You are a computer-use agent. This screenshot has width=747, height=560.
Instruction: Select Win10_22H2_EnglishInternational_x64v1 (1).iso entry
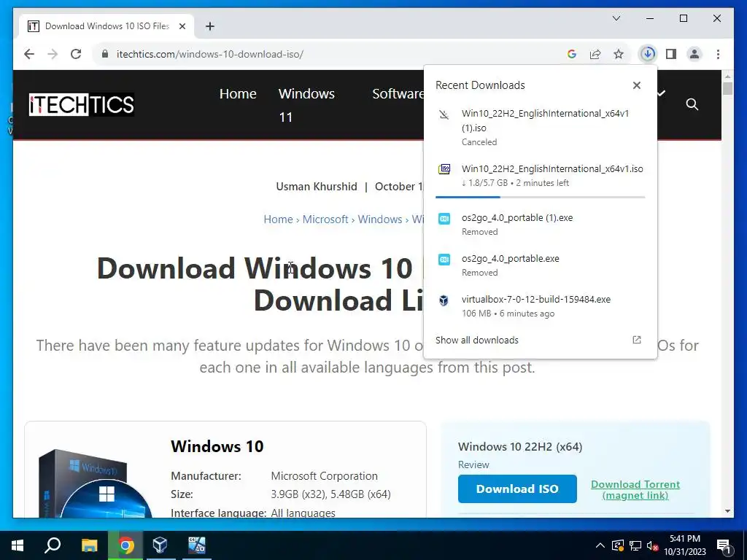(x=541, y=127)
